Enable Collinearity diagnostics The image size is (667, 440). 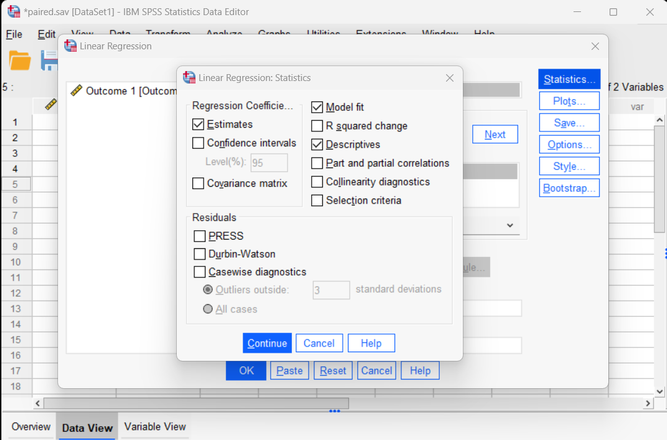click(317, 182)
